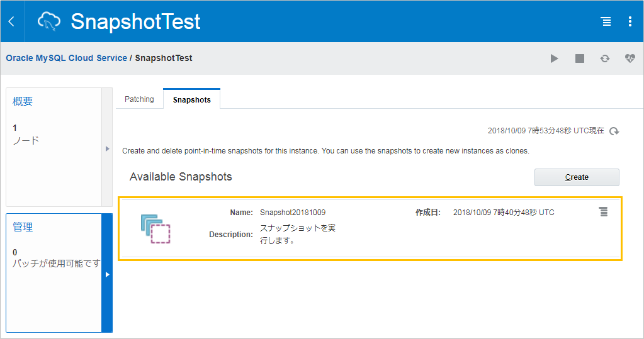Switch to the Patching tab
Image resolution: width=644 pixels, height=339 pixels.
tap(139, 99)
